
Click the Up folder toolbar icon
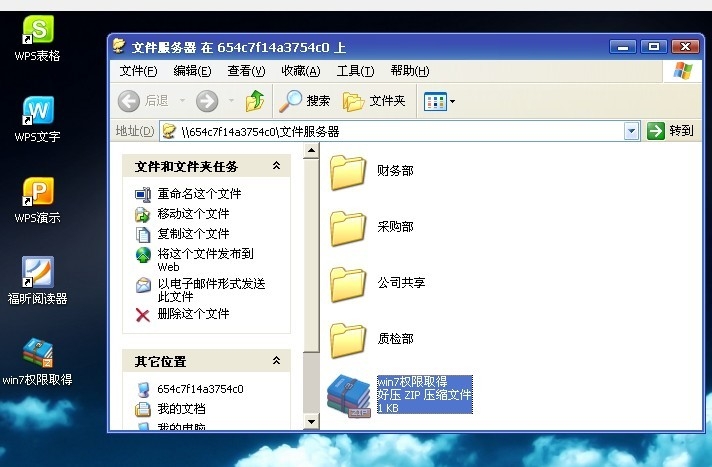256,101
